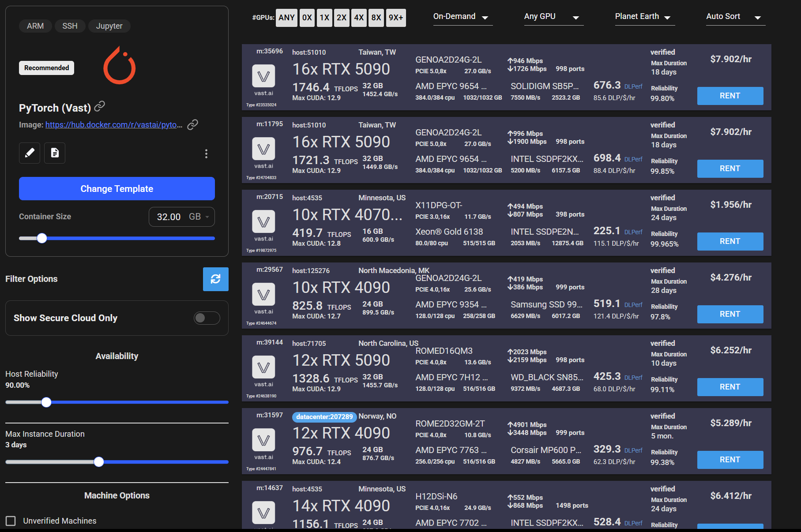
Task: Click the datacenter:207289 badge
Action: pos(324,417)
